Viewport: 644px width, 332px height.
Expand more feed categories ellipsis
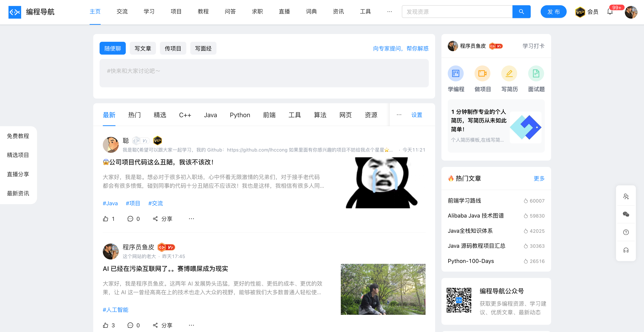coord(399,115)
